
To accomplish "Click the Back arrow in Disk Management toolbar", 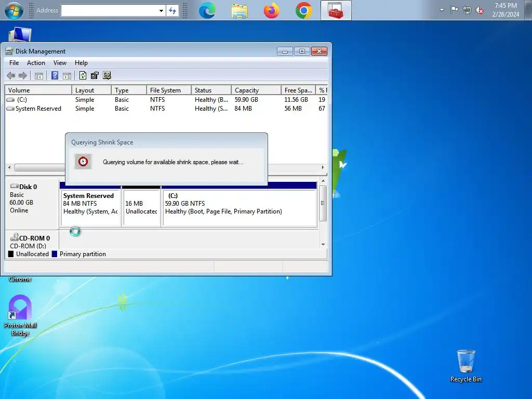I will tap(11, 76).
